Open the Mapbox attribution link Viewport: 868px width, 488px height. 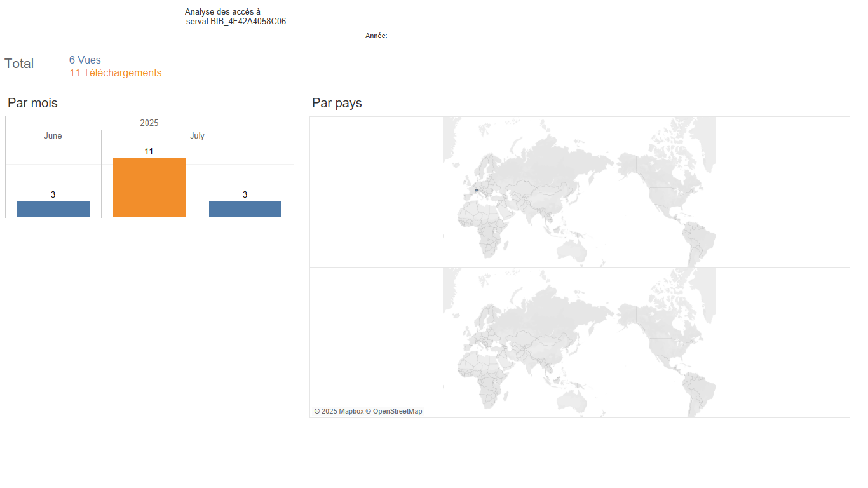coord(339,412)
